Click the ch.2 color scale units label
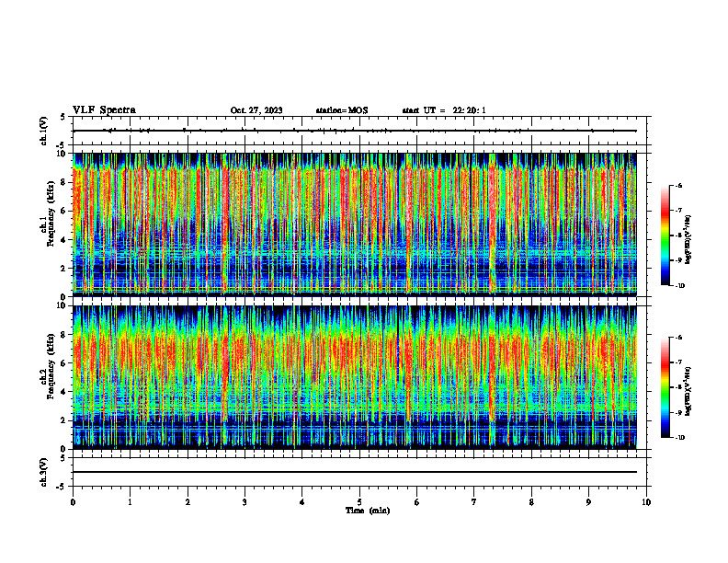 688,391
